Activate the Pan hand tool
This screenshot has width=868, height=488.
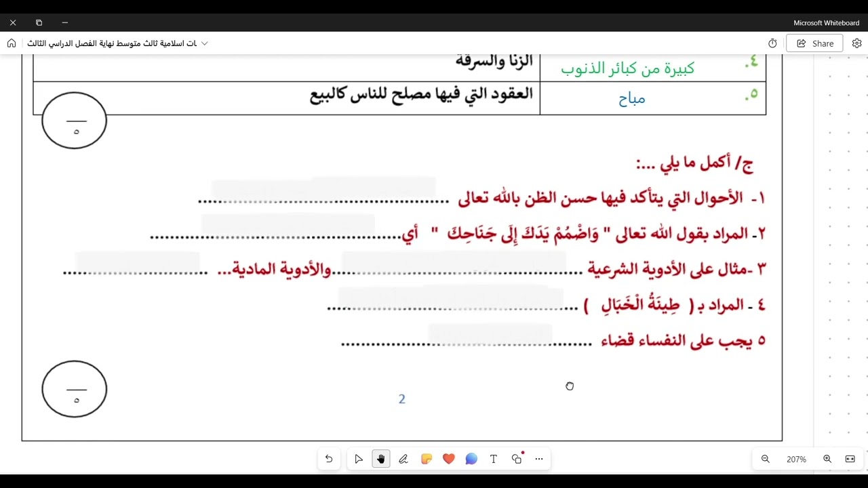381,459
